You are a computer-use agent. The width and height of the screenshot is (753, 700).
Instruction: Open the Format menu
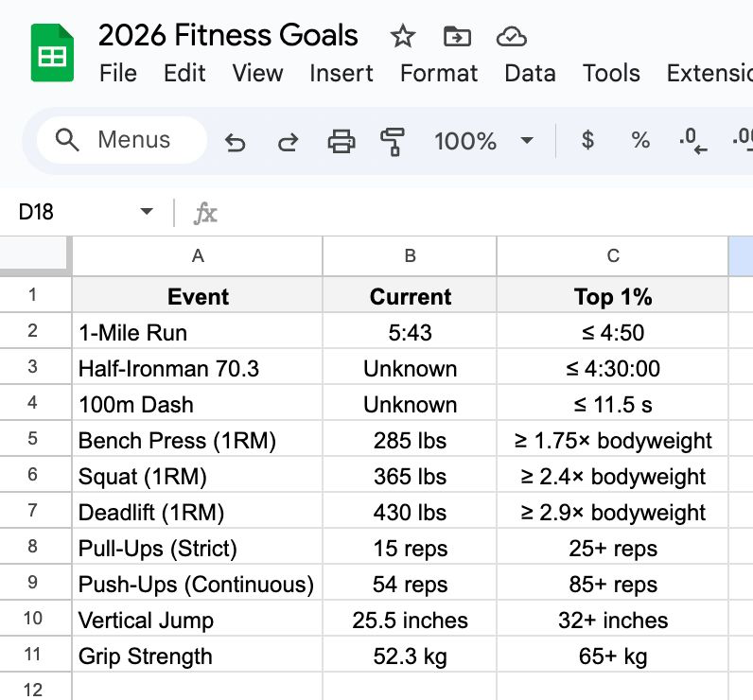click(x=439, y=74)
